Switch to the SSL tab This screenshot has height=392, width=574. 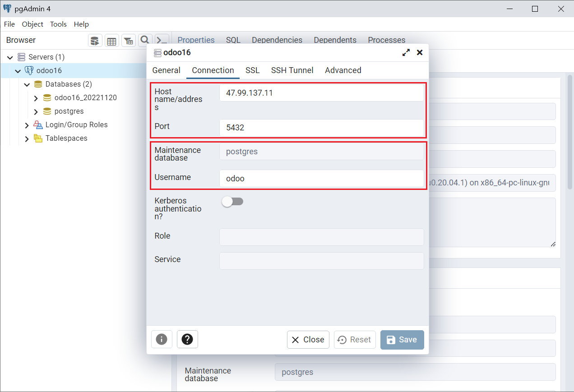[252, 70]
